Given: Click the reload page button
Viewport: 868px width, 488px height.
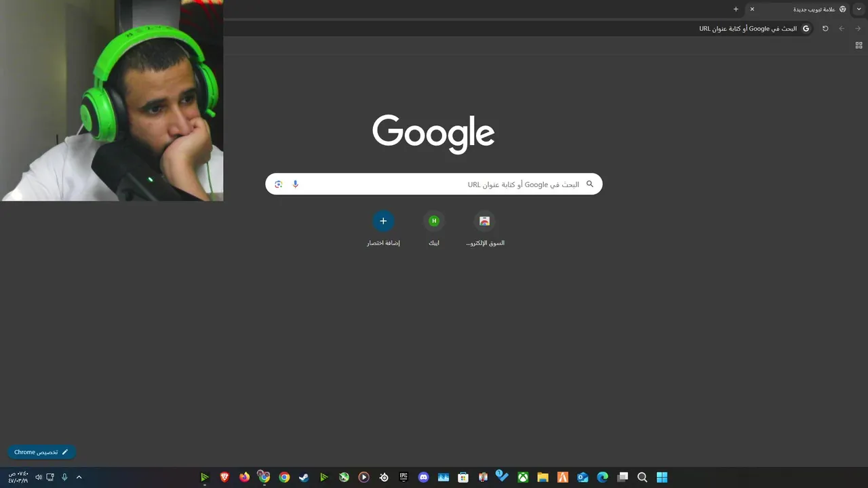Looking at the screenshot, I should [825, 28].
